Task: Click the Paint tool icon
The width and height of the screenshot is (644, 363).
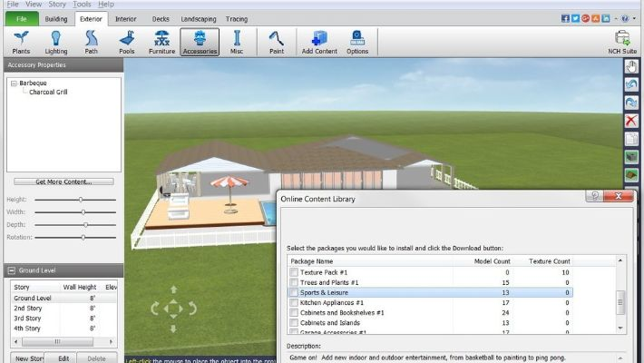Action: coord(277,42)
